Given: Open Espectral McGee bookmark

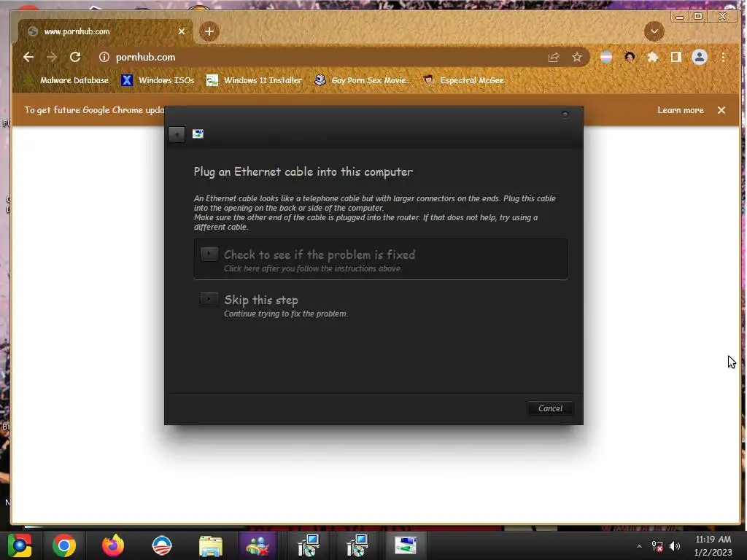Looking at the screenshot, I should 464,80.
